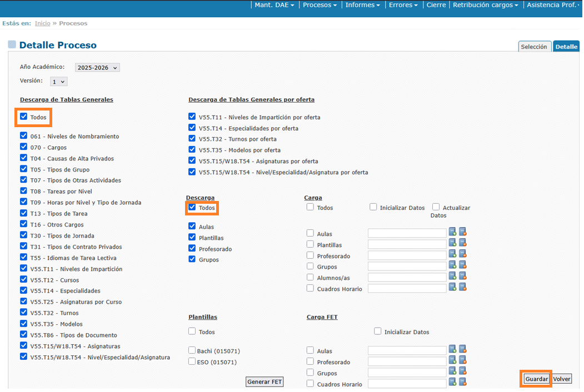Image resolution: width=584 pixels, height=392 pixels.
Task: Enable Inicializar Datos in the Carga section
Action: click(x=373, y=207)
